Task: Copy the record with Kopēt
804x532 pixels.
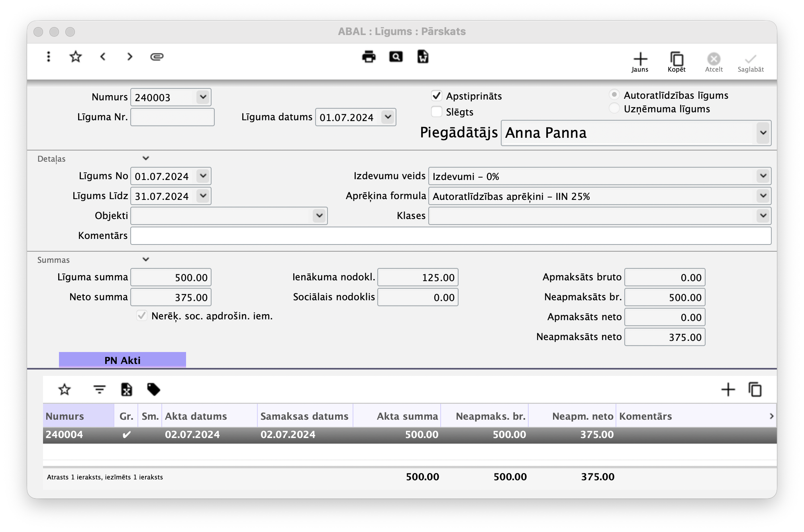Action: [x=677, y=62]
